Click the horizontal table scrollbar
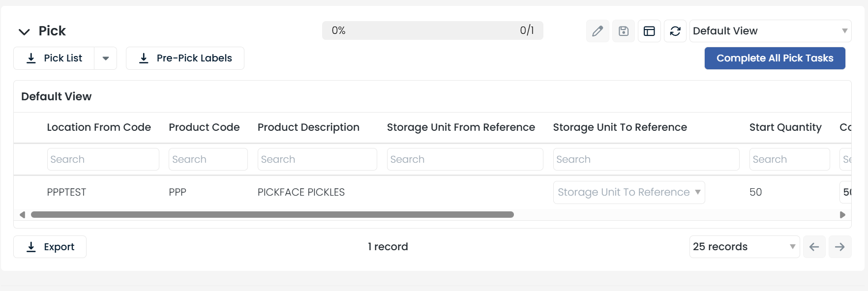868x291 pixels. point(272,215)
